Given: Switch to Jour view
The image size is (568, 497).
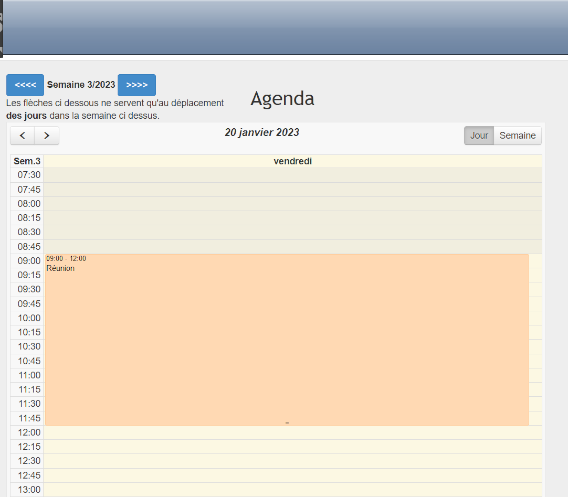Looking at the screenshot, I should pyautogui.click(x=479, y=135).
